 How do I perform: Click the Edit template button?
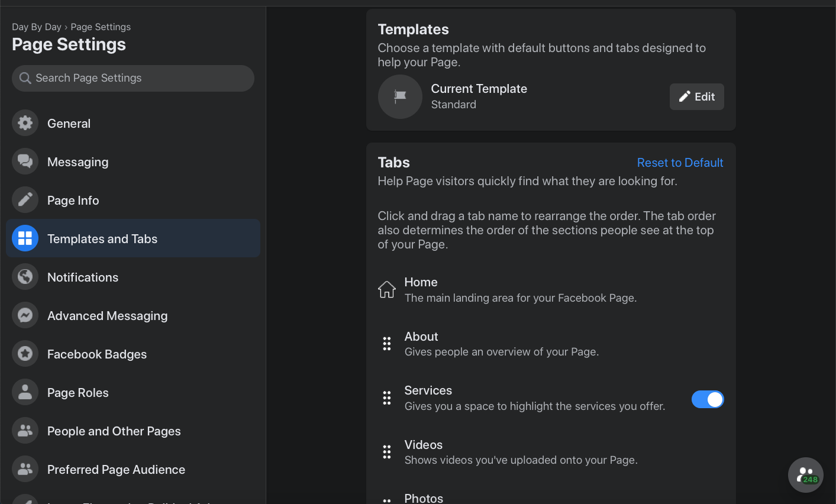(697, 96)
